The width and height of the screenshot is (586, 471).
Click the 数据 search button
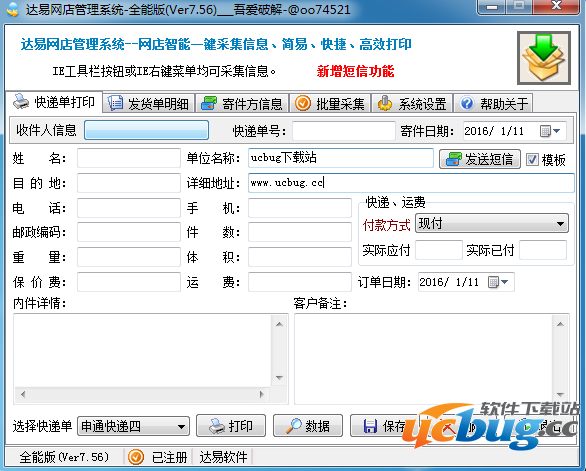click(x=308, y=426)
